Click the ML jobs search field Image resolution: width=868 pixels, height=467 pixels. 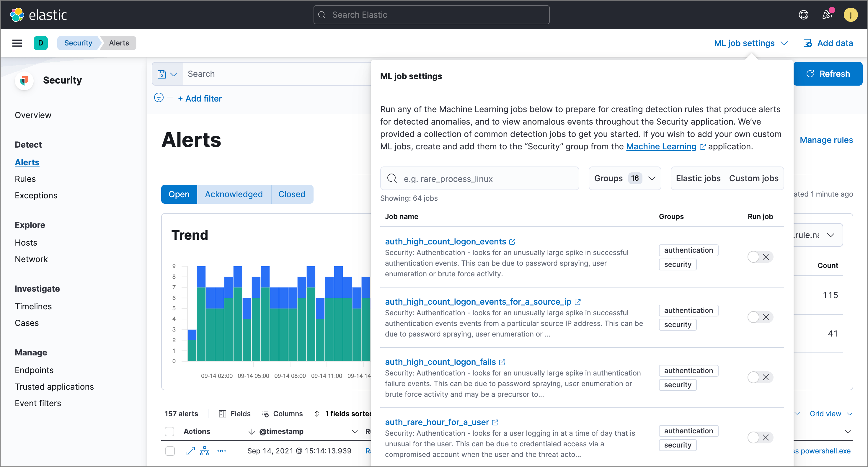479,178
